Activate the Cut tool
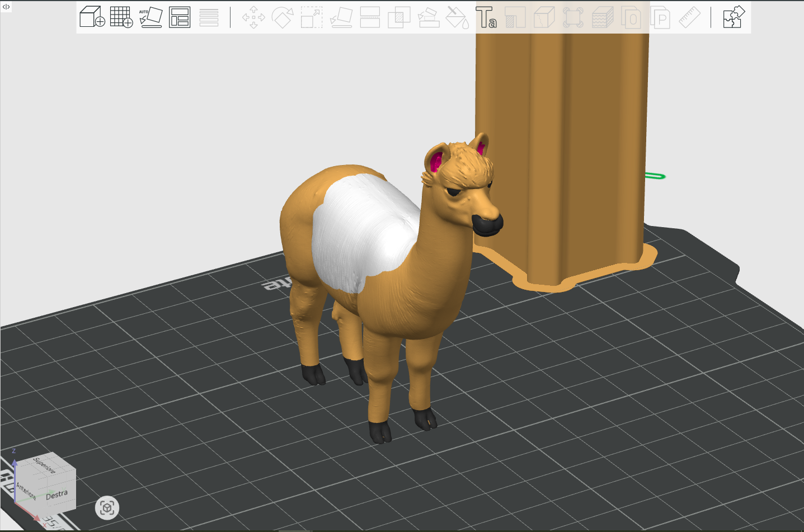This screenshot has width=804, height=532. point(370,17)
